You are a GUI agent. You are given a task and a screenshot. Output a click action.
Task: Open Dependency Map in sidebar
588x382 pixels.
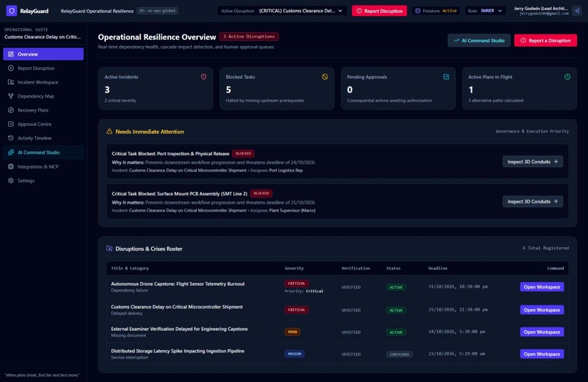pyautogui.click(x=44, y=96)
